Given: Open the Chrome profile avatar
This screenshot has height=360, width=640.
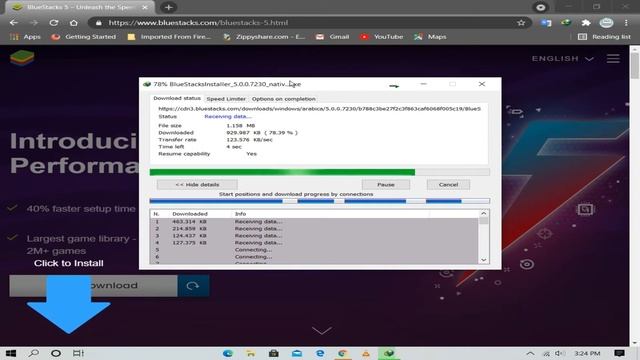Looking at the screenshot, I should click(606, 23).
